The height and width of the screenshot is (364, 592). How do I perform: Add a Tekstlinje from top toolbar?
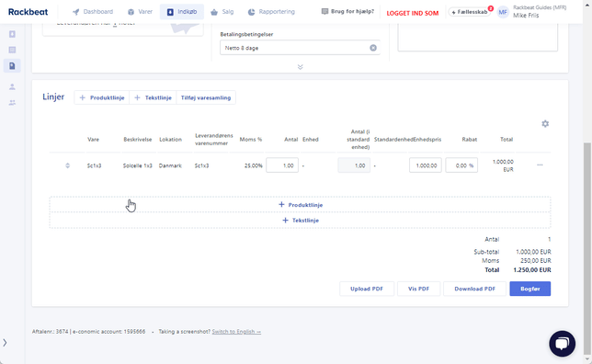(153, 97)
